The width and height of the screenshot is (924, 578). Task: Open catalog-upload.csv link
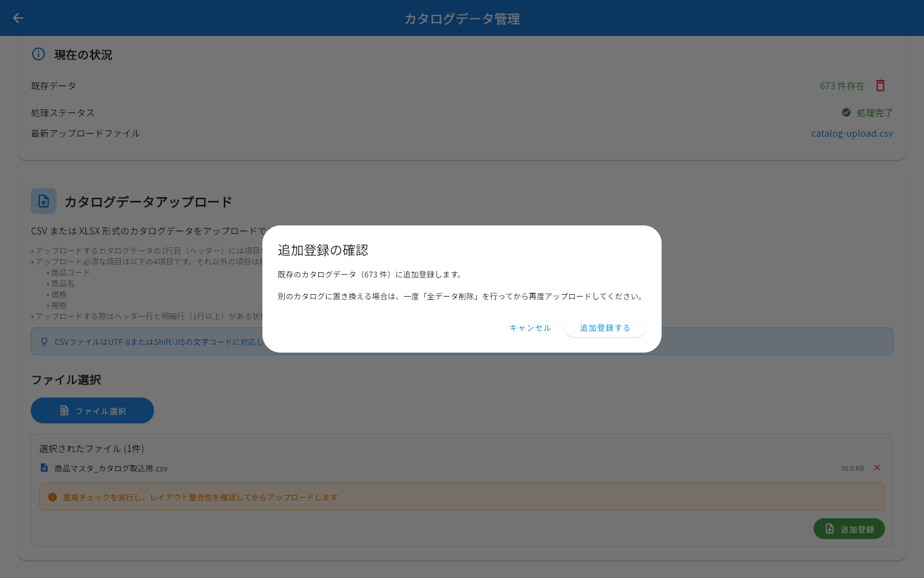coord(852,134)
